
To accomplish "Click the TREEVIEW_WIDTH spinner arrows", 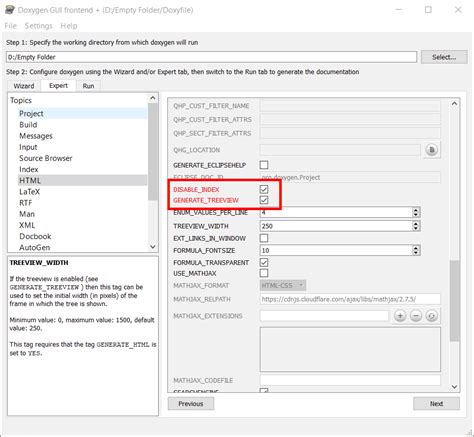I will [415, 226].
